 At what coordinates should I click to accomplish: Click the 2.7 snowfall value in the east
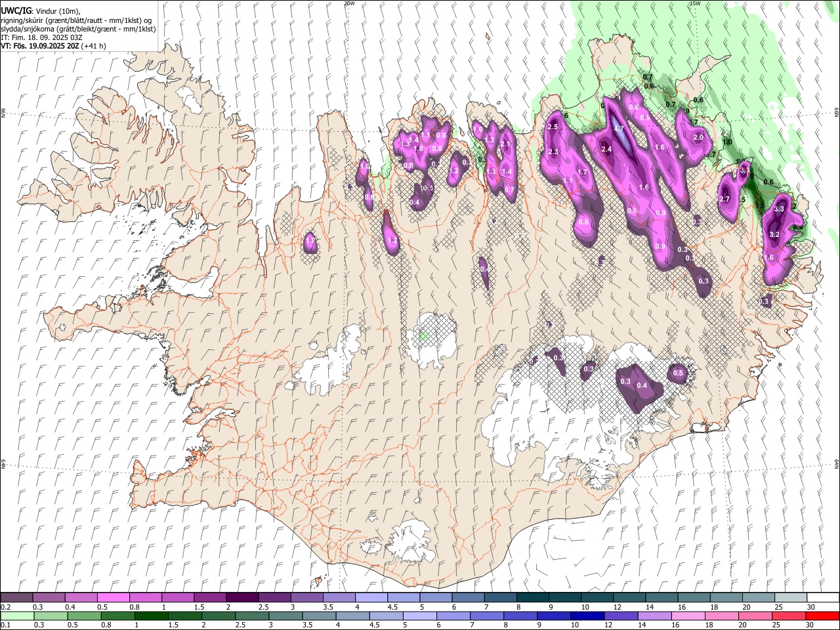(724, 199)
